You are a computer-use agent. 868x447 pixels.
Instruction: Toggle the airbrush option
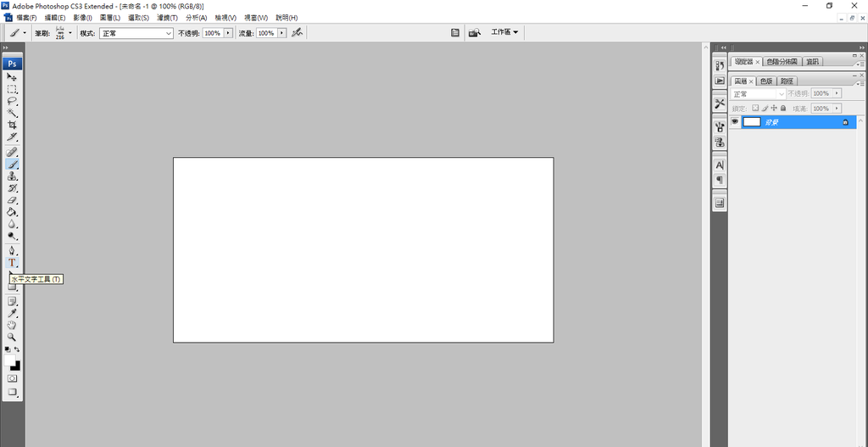[x=298, y=33]
